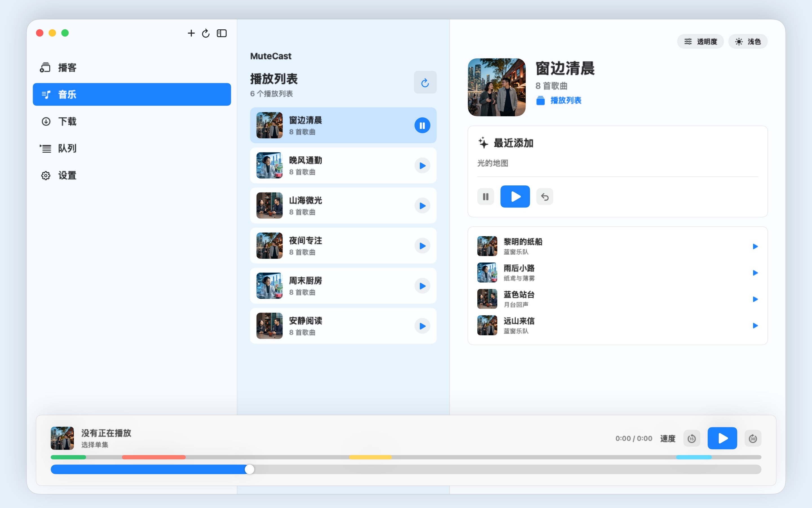Click the blue play button in 最近添加 card
The height and width of the screenshot is (508, 812).
click(x=515, y=196)
